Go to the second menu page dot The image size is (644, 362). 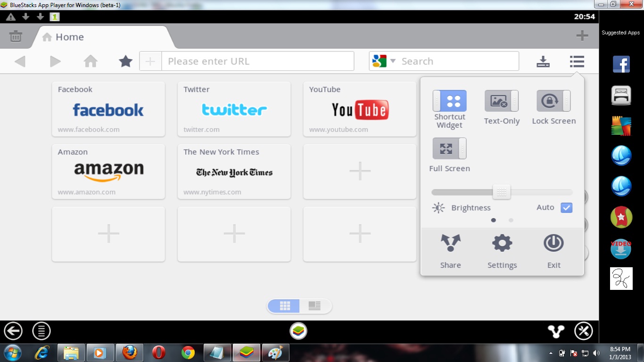[x=511, y=220]
